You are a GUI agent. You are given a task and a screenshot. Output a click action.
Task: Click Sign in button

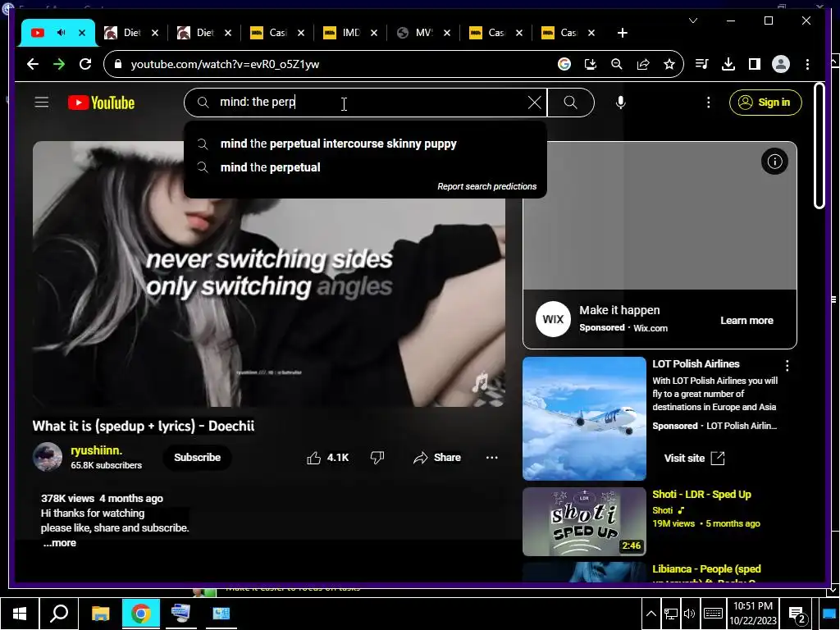765,103
